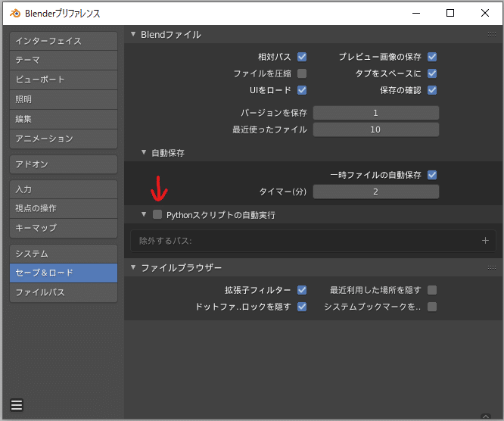
Task: Minimize the Blender preferences window
Action: coord(416,13)
